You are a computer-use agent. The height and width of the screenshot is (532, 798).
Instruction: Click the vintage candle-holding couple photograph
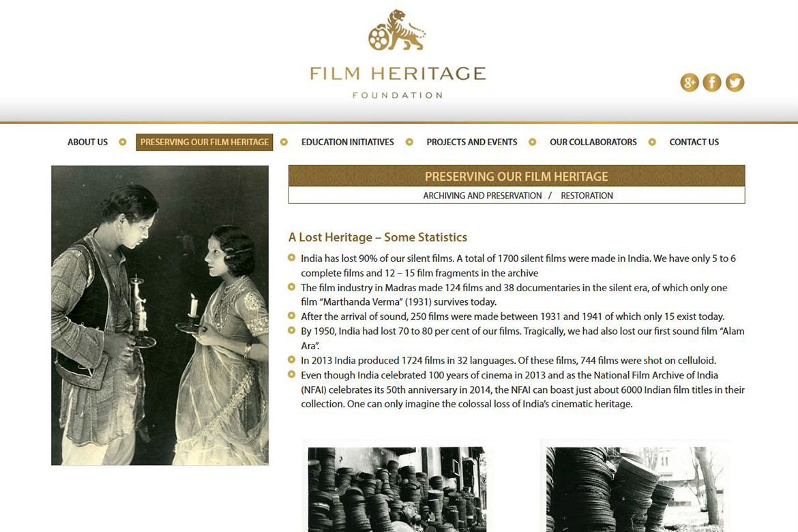click(x=160, y=315)
